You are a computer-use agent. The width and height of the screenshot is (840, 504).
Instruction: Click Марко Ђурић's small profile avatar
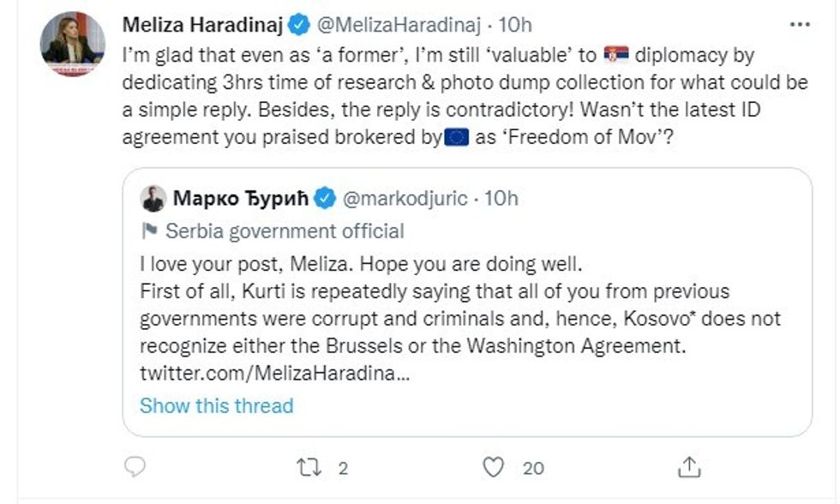pyautogui.click(x=153, y=199)
